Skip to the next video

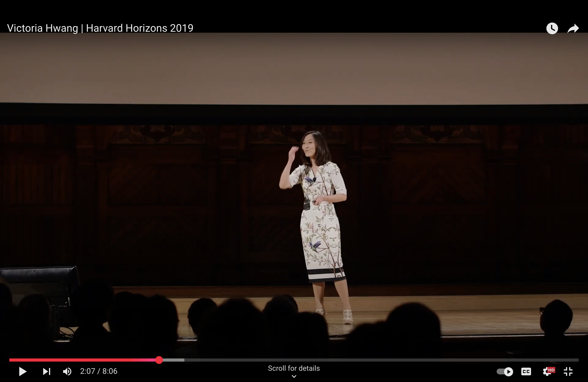[x=46, y=371]
